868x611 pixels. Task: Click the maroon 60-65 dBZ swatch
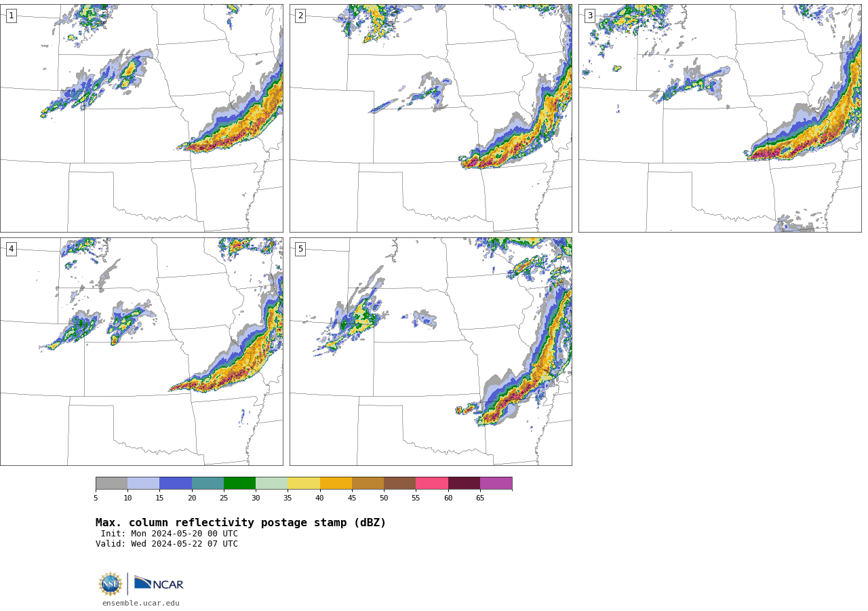[x=465, y=484]
